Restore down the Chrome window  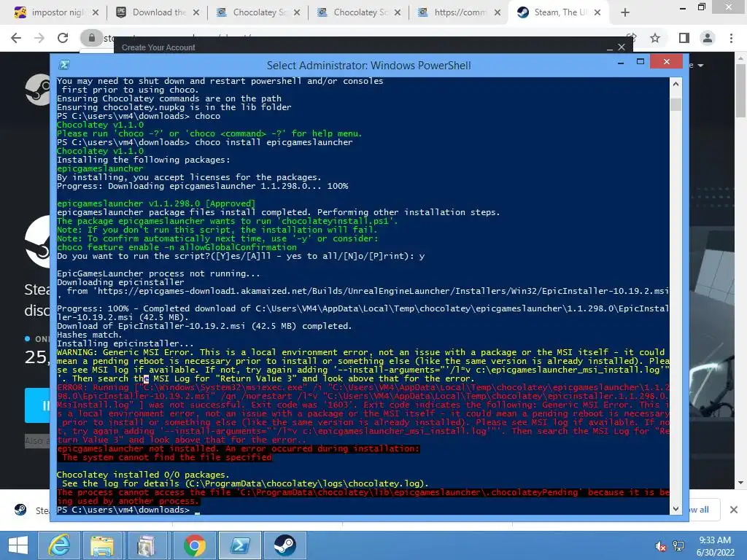tap(702, 7)
